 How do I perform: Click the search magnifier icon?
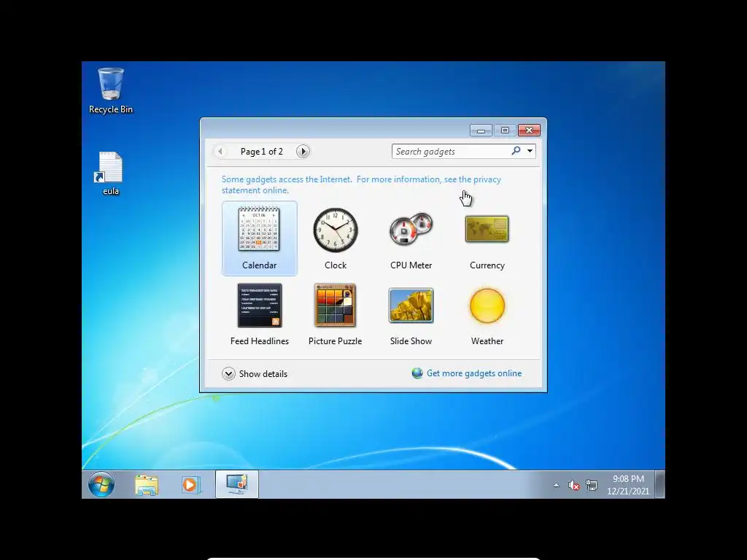coord(516,151)
